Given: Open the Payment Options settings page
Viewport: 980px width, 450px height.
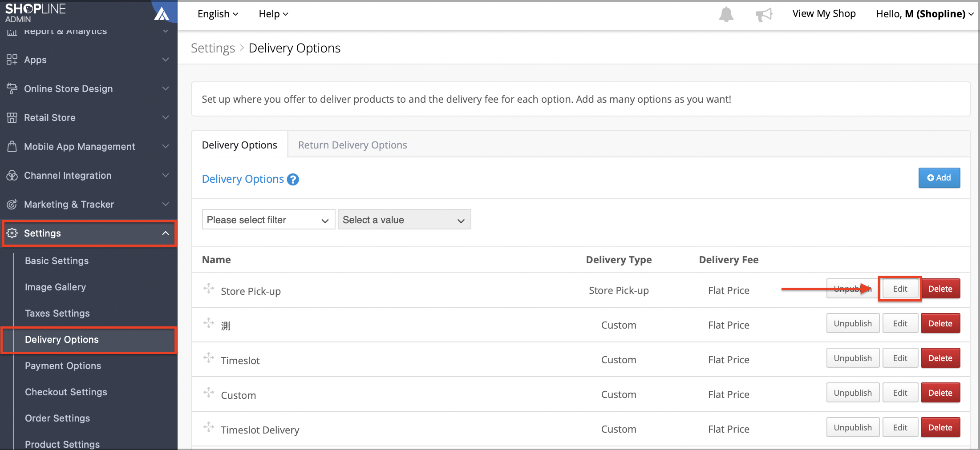Looking at the screenshot, I should pos(63,366).
